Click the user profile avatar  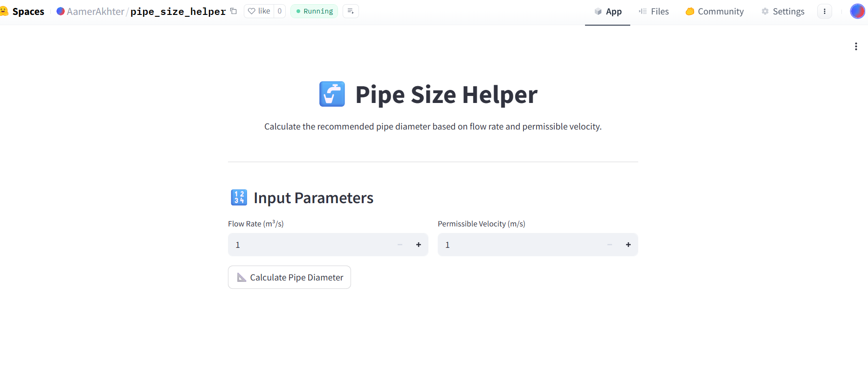pyautogui.click(x=857, y=11)
